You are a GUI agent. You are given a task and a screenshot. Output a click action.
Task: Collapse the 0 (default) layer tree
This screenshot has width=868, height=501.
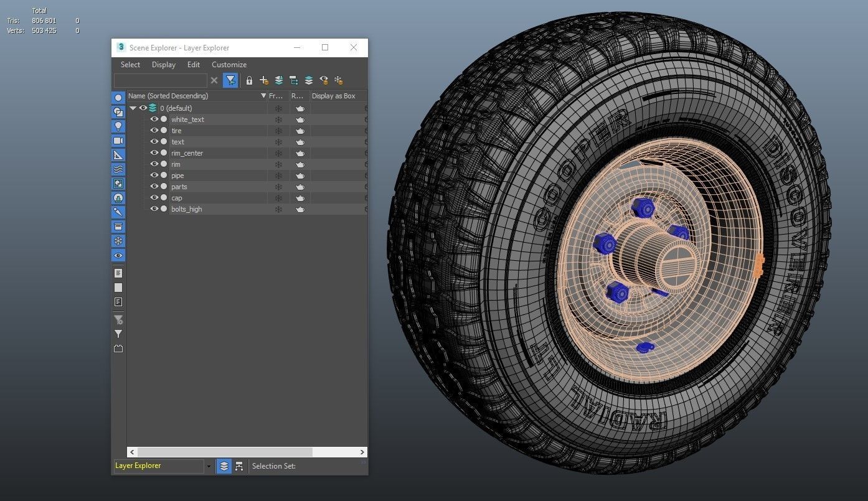[x=133, y=108]
